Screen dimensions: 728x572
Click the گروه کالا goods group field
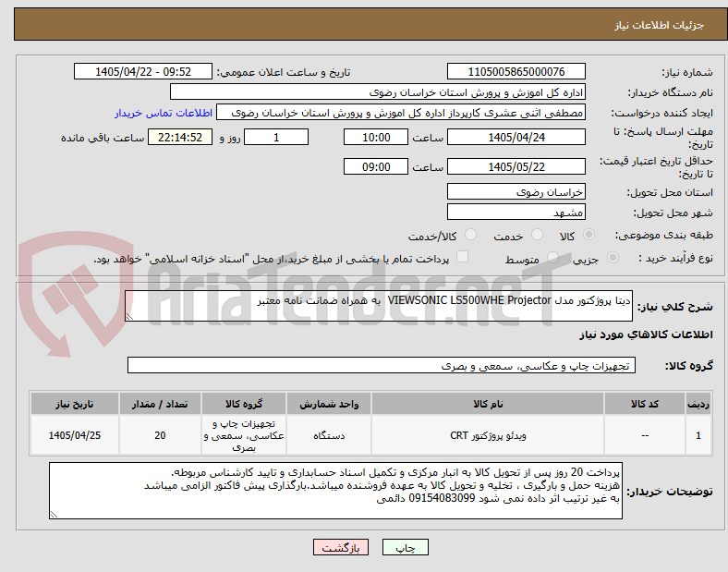click(382, 365)
